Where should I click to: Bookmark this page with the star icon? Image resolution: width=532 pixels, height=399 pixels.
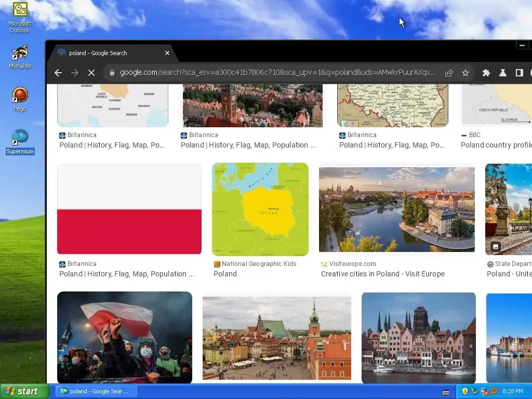(465, 73)
